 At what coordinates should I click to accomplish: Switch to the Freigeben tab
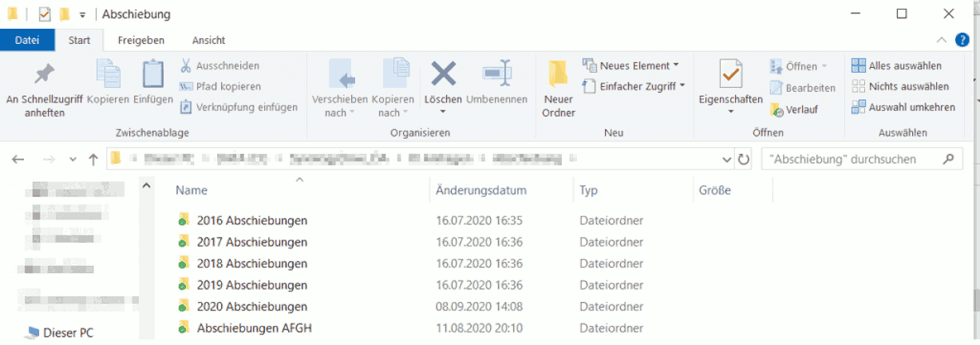[x=140, y=40]
